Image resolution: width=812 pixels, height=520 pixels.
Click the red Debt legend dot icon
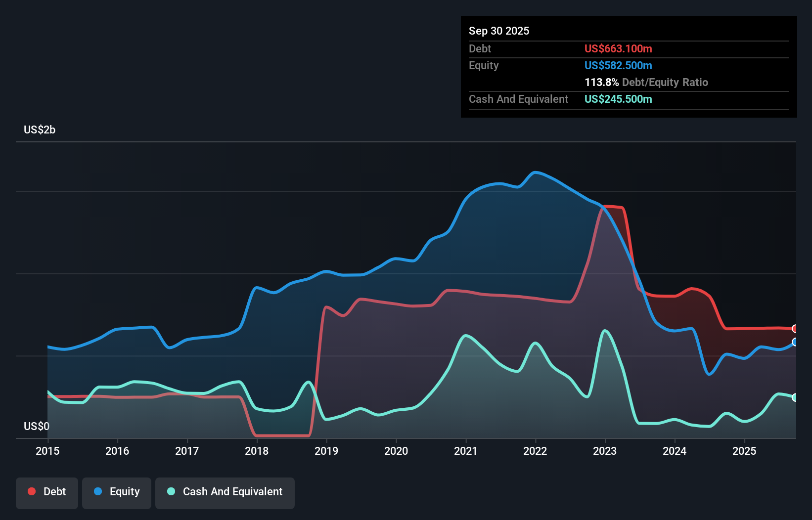[x=31, y=491]
